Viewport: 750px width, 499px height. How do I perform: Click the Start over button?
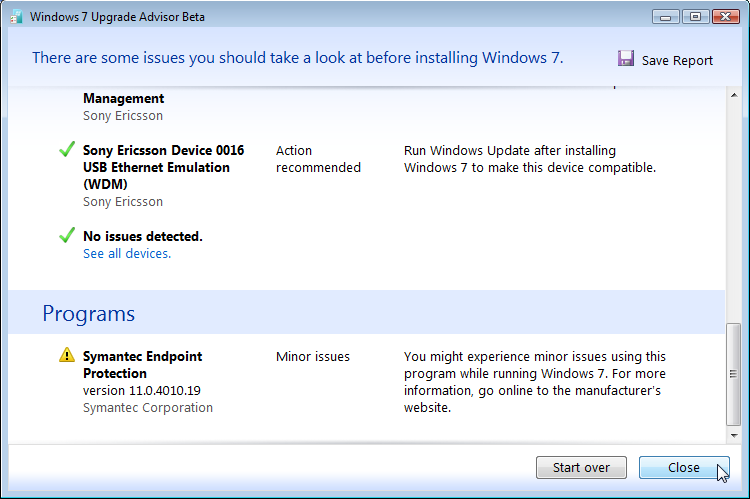(581, 467)
